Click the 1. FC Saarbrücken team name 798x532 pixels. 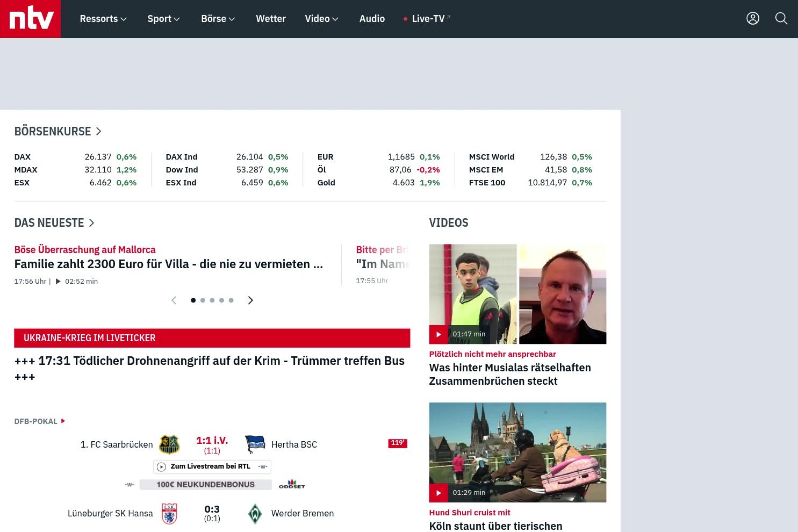(x=117, y=444)
